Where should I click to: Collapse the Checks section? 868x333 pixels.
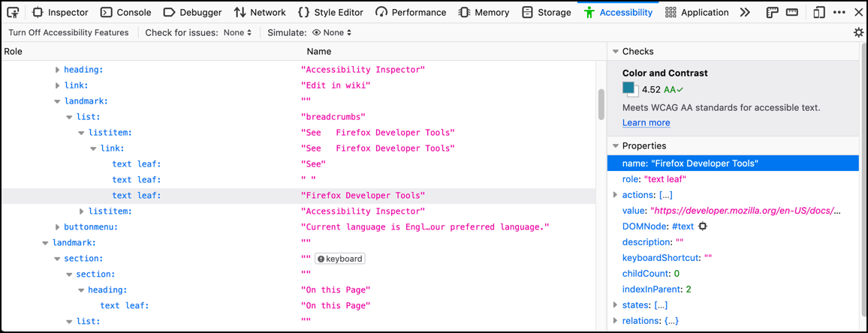pyautogui.click(x=615, y=52)
